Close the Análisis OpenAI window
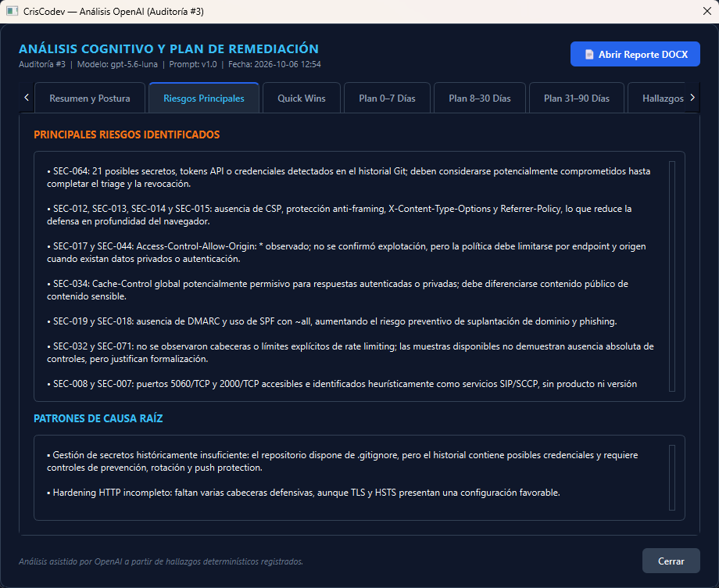 coord(707,11)
